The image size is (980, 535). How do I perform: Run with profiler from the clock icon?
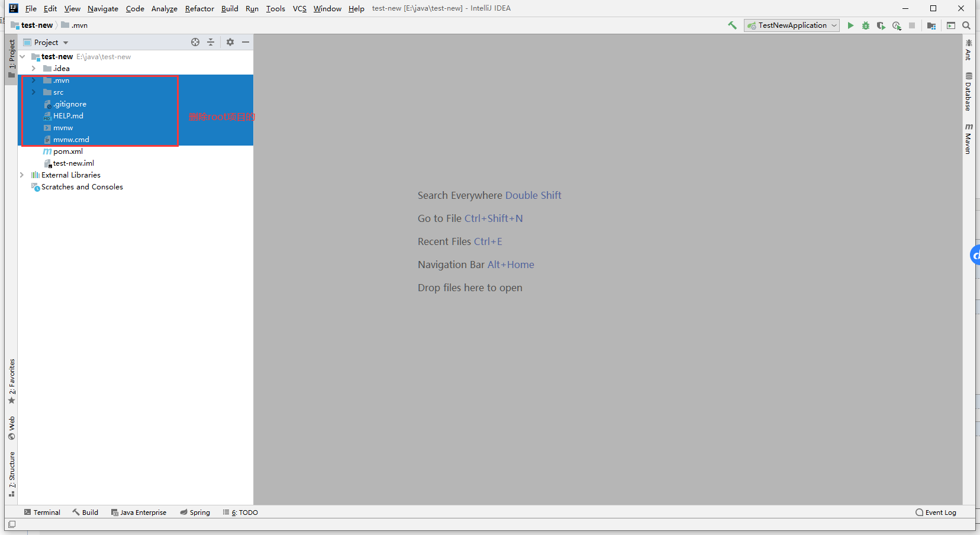(x=897, y=25)
